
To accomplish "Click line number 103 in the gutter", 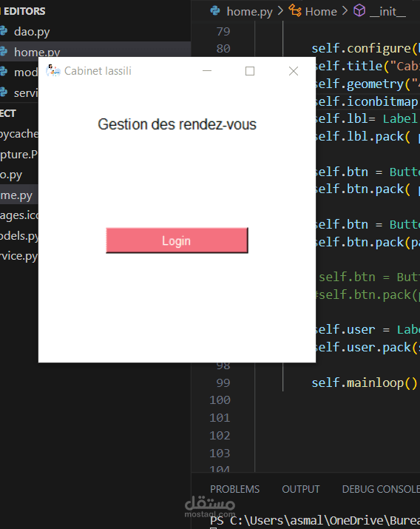I will 220,453.
